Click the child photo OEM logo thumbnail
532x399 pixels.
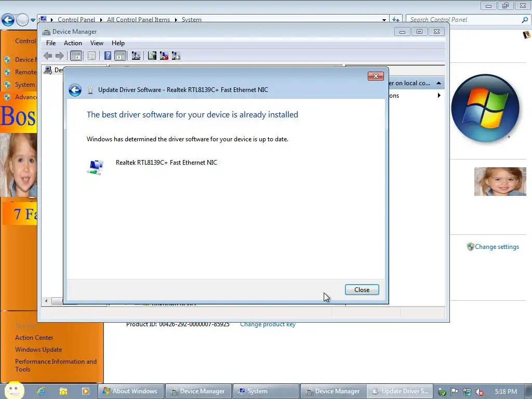(500, 181)
